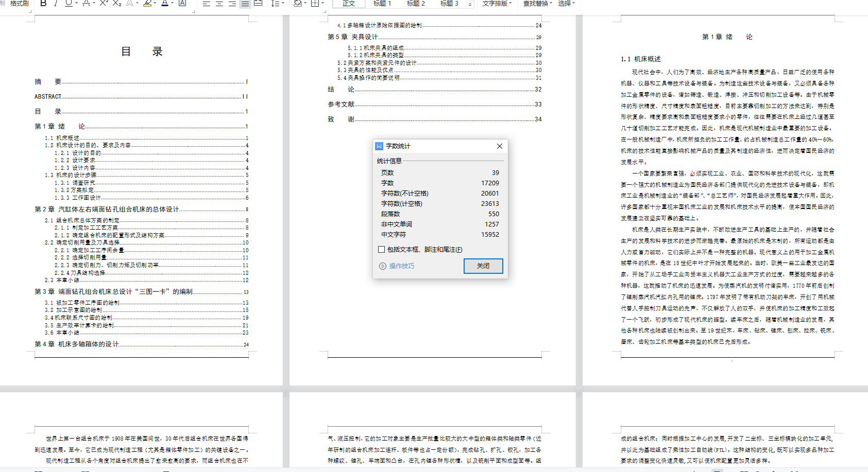868x472 pixels.
Task: Apply paragraph shading fill
Action: pos(297,3)
